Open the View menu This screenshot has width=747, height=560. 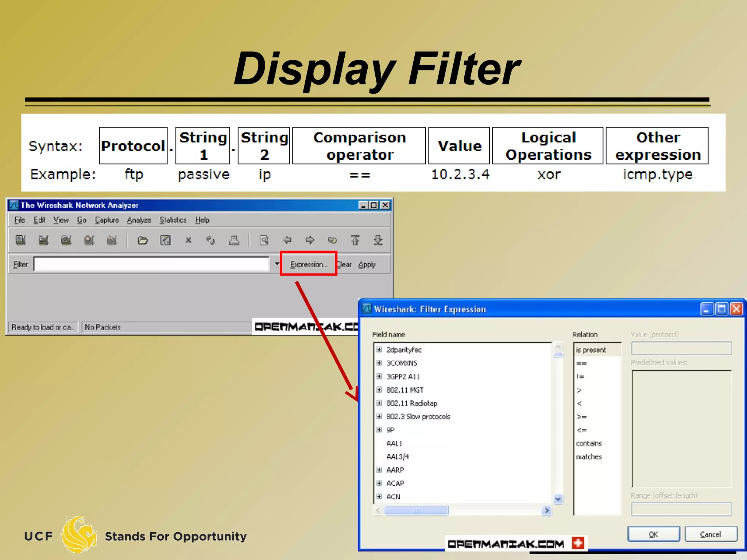point(61,220)
